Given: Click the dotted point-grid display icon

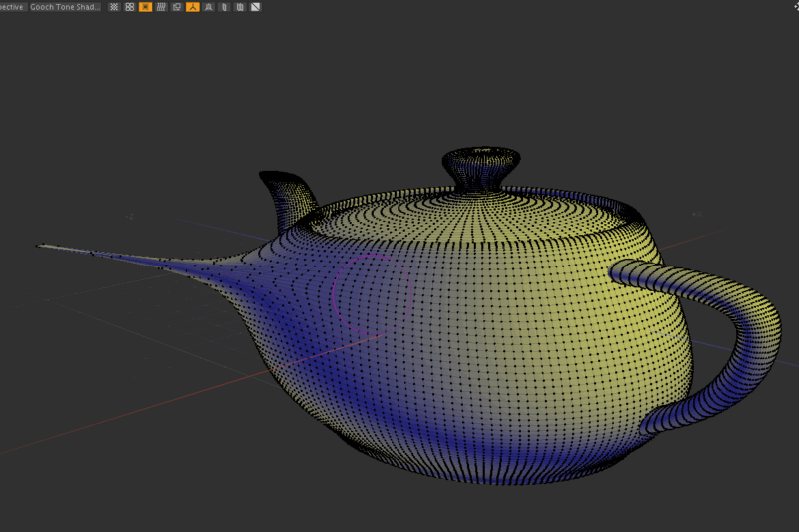Looking at the screenshot, I should 114,6.
